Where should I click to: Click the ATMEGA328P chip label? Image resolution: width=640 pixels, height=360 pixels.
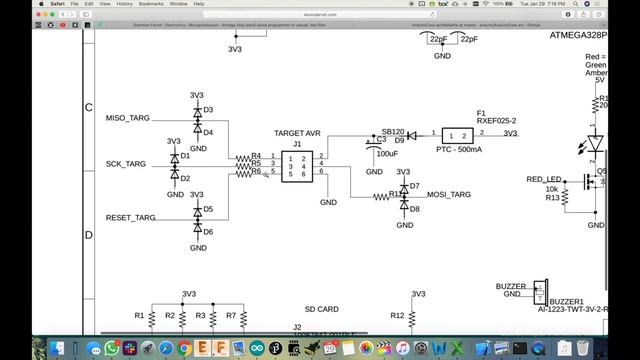coord(578,36)
